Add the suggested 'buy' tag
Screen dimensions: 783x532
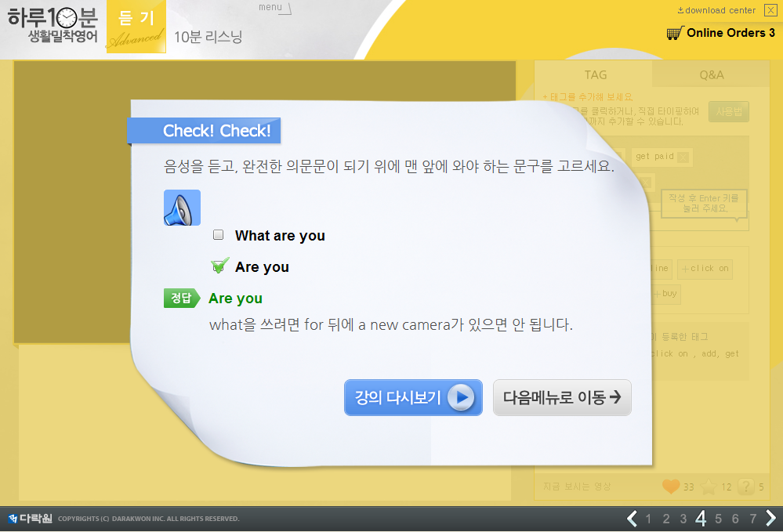[667, 294]
